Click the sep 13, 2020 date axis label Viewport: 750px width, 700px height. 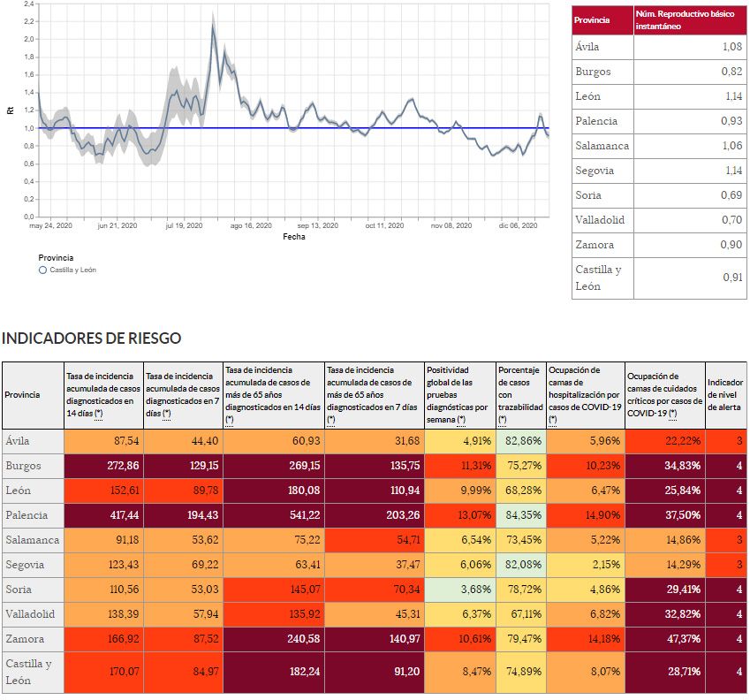pos(318,226)
